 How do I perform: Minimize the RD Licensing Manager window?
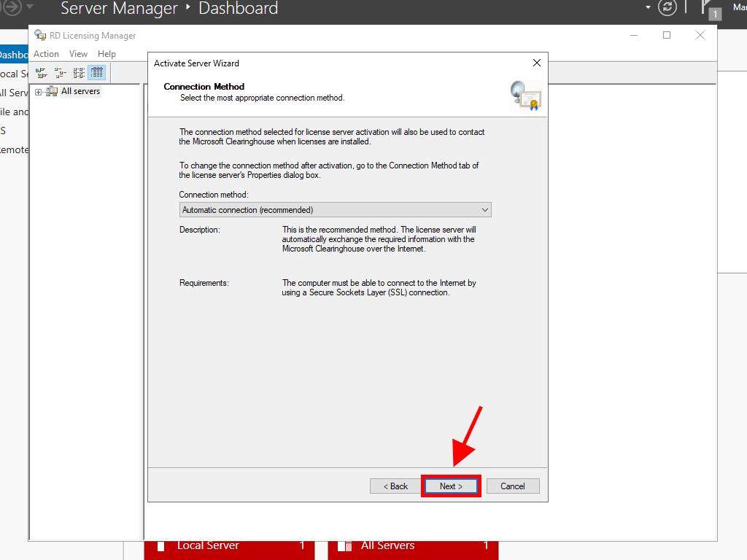634,35
